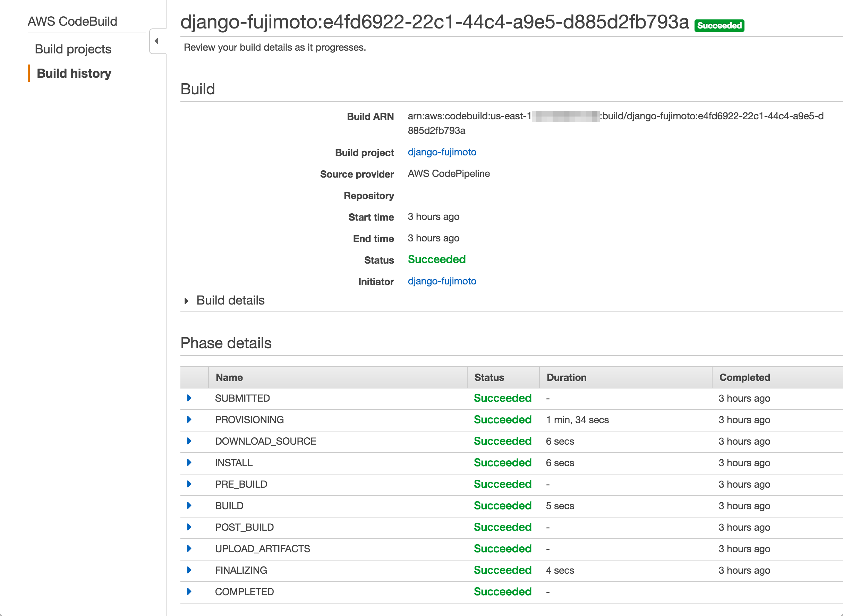Image resolution: width=843 pixels, height=616 pixels.
Task: Expand the UPLOAD_ARTIFACTS phase details
Action: click(x=189, y=548)
